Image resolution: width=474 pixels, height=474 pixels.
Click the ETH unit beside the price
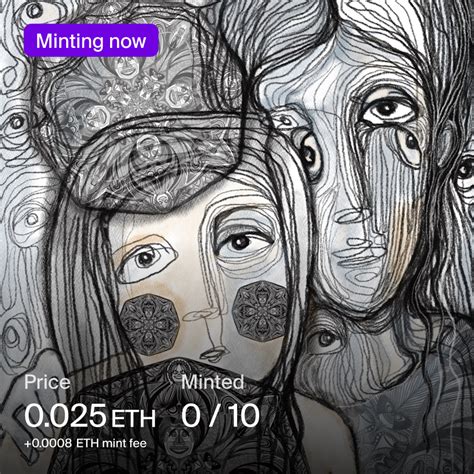pyautogui.click(x=133, y=419)
